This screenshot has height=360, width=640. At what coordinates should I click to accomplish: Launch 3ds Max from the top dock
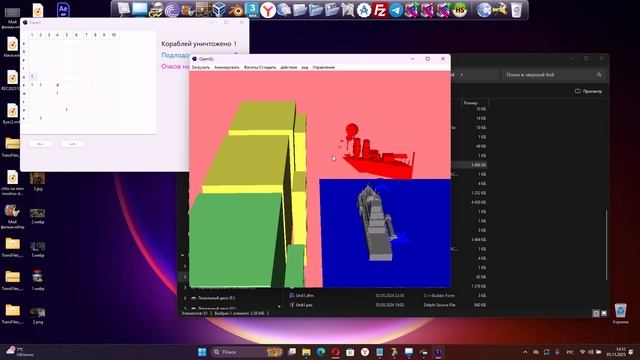[x=252, y=10]
